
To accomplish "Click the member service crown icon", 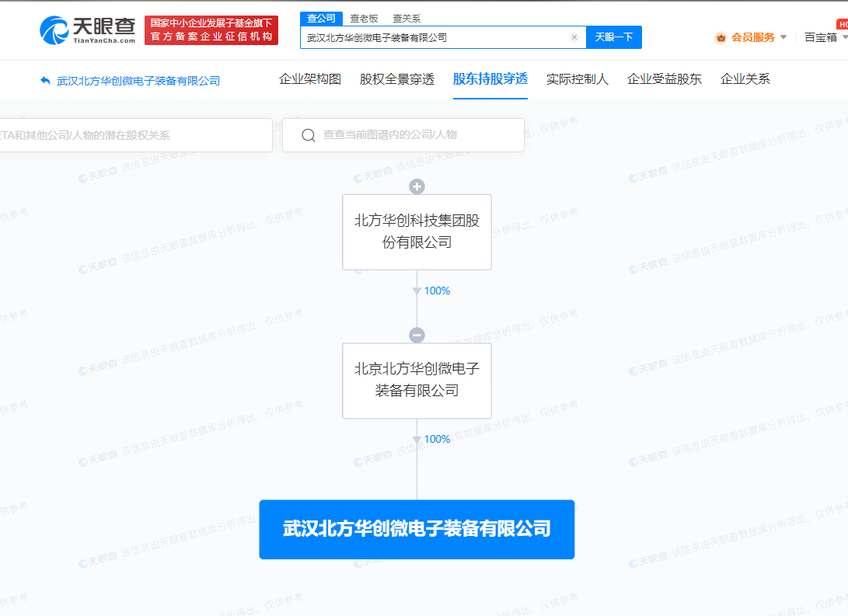I will [721, 37].
